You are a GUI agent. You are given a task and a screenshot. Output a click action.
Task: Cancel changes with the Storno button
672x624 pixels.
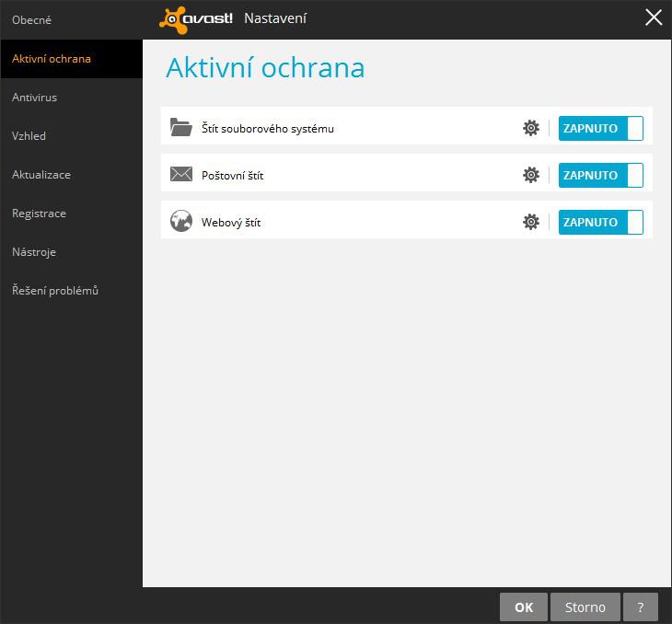point(585,607)
